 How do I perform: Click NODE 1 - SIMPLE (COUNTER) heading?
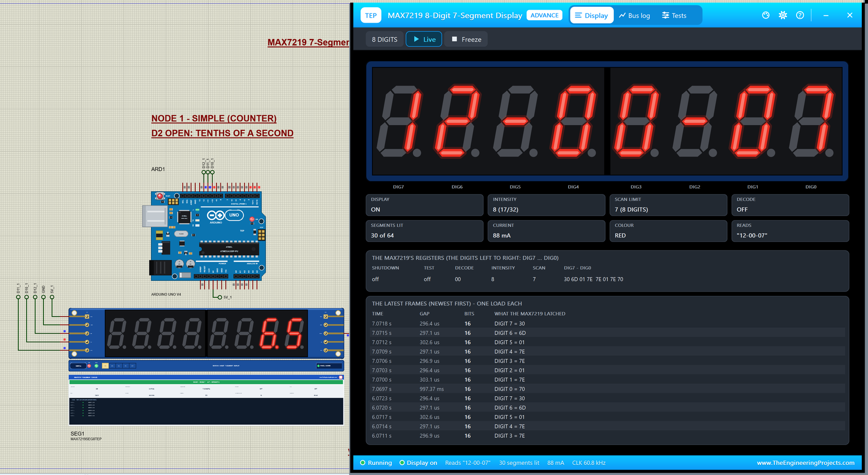point(214,118)
